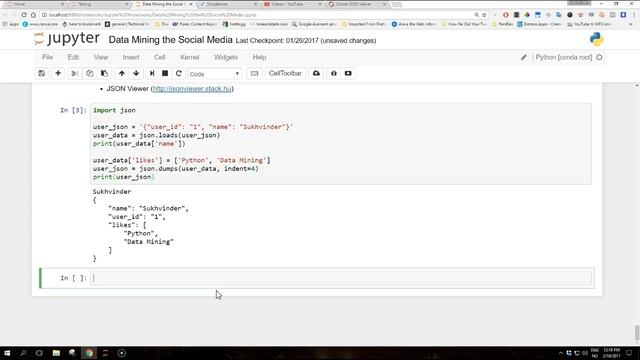Image resolution: width=640 pixels, height=360 pixels.
Task: Close the Data Mining the Social Media tab
Action: (191, 4)
